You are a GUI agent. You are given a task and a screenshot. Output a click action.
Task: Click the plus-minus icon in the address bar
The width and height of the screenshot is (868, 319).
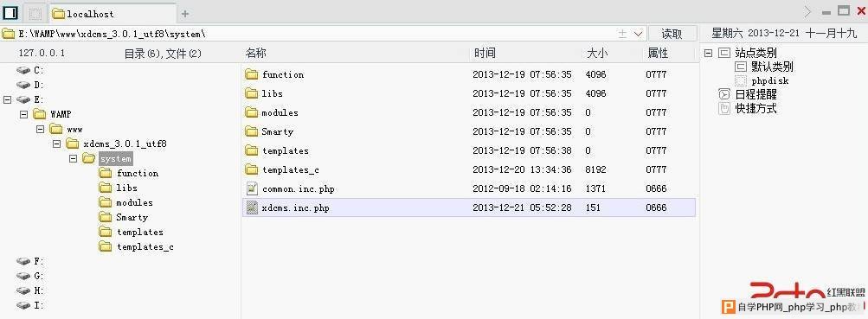click(x=622, y=34)
